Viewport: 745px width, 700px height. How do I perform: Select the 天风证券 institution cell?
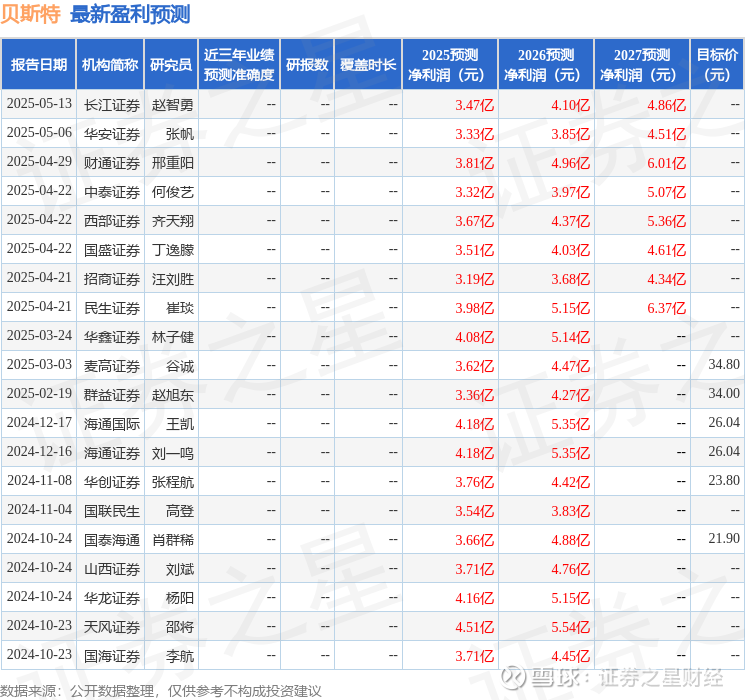pyautogui.click(x=112, y=627)
